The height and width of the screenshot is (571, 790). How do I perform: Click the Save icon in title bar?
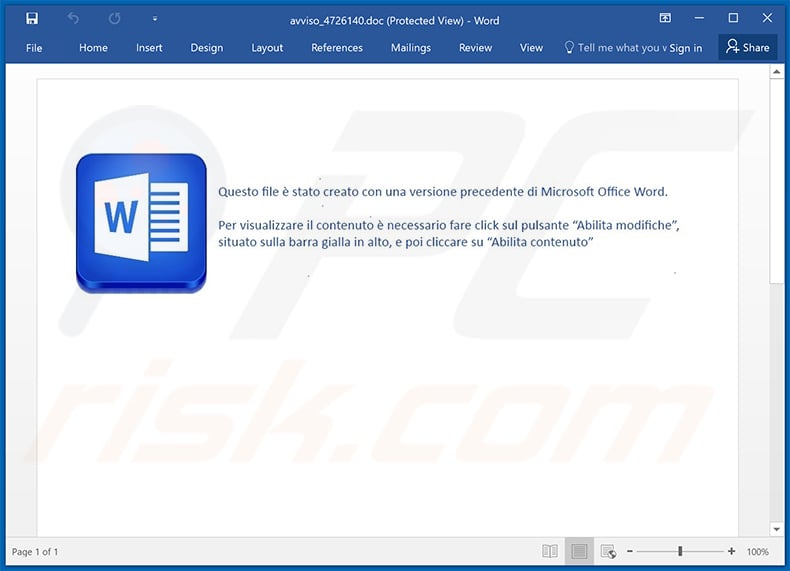tap(32, 19)
